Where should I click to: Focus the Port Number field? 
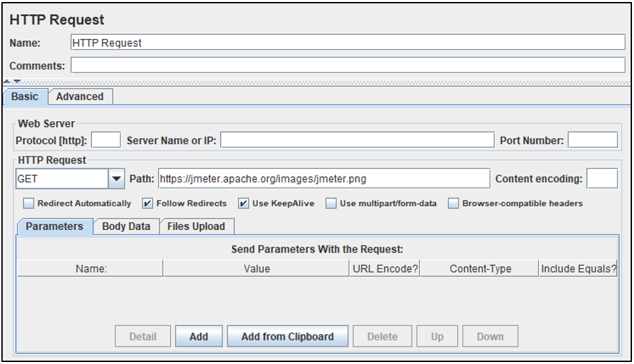[x=592, y=140]
